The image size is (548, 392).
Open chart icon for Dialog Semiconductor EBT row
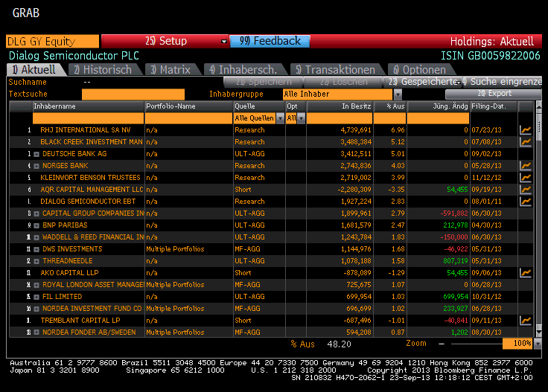526,202
